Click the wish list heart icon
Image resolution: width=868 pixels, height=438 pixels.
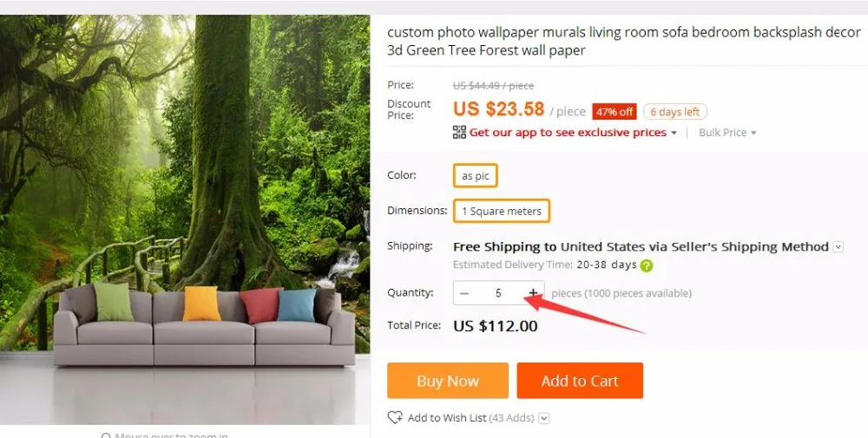395,417
